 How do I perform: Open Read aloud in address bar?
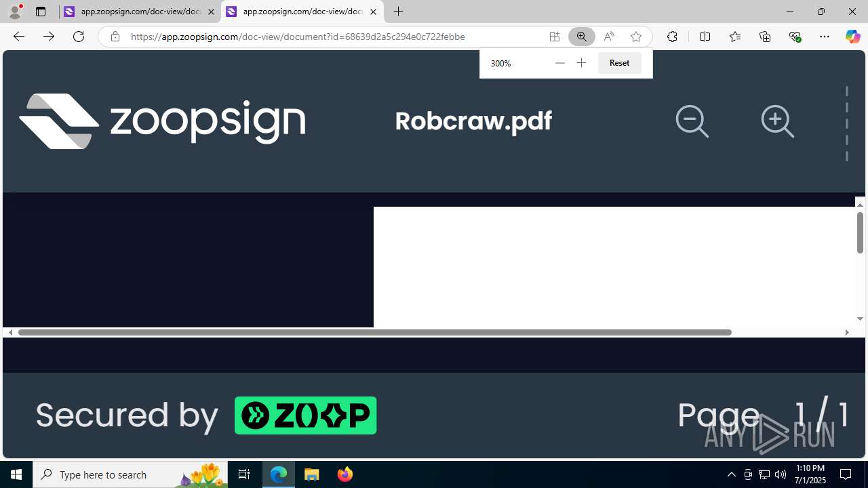click(609, 37)
